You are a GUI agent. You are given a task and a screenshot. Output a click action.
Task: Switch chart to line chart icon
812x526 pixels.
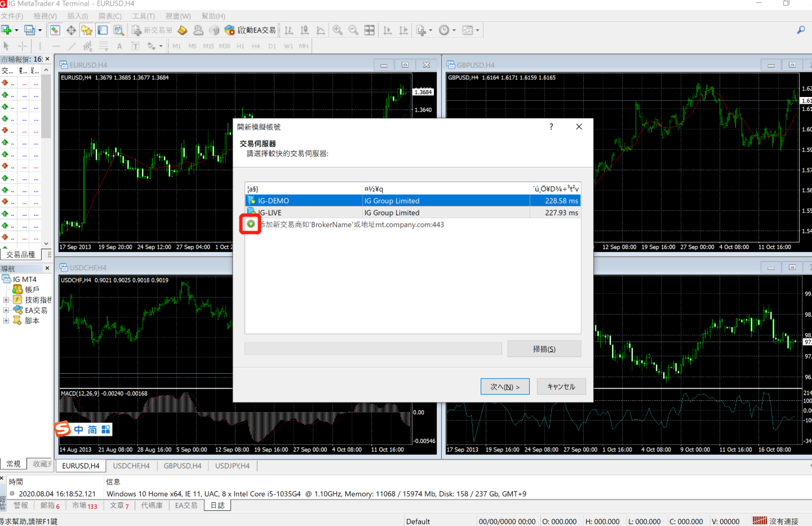[x=320, y=30]
